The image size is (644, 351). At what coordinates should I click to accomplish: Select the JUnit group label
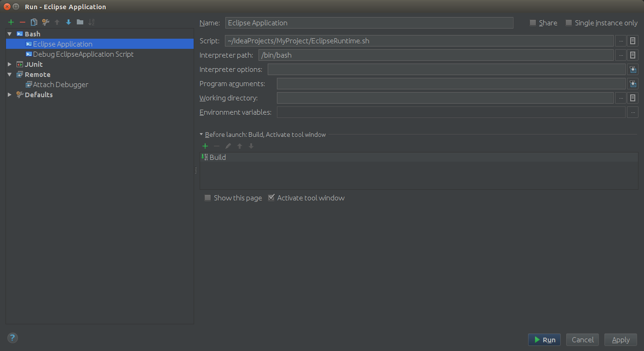(x=34, y=64)
